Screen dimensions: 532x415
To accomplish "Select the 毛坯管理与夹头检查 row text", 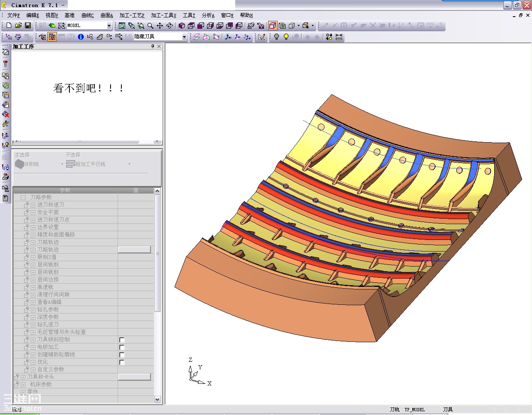I will tap(62, 332).
